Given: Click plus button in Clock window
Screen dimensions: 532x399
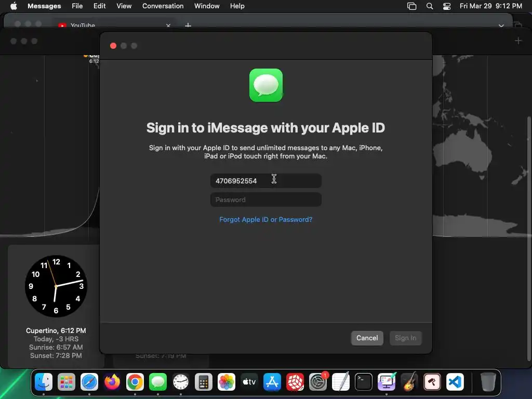Looking at the screenshot, I should coord(518,41).
